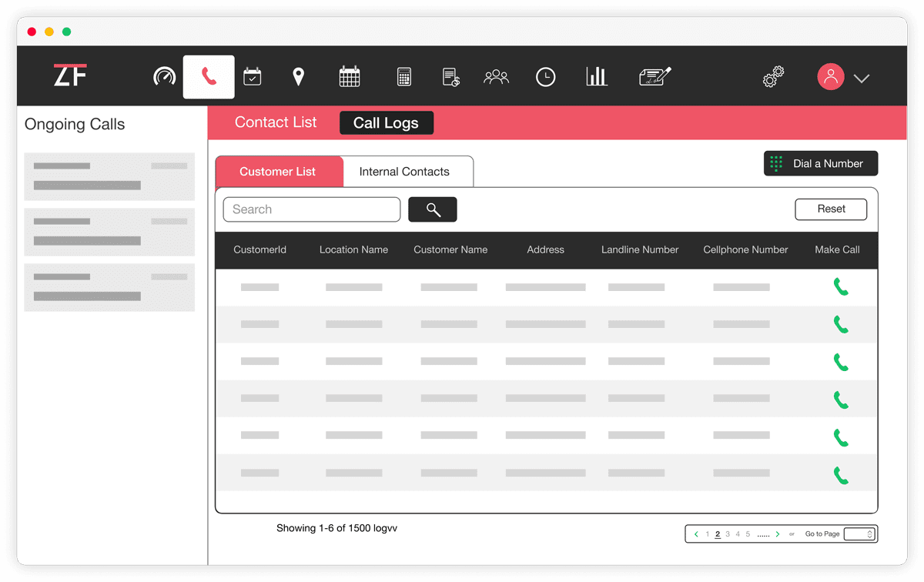Go to page 3 in pagination
This screenshot has height=582, width=924.
point(728,534)
